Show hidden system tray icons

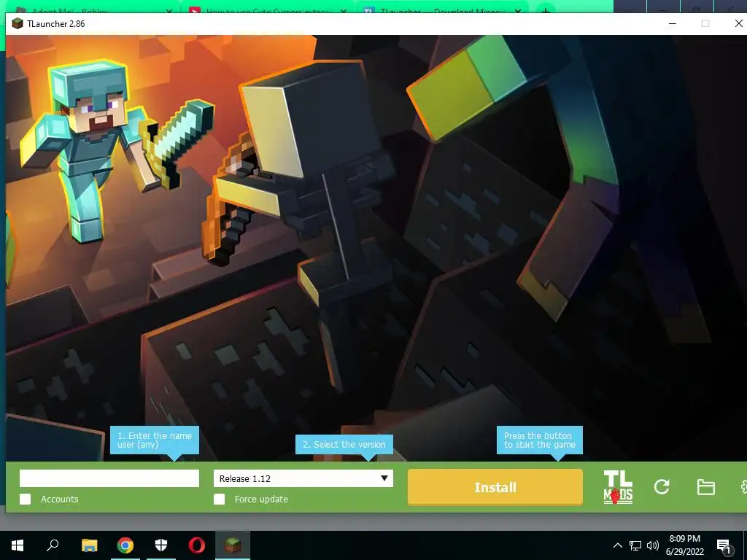tap(617, 545)
